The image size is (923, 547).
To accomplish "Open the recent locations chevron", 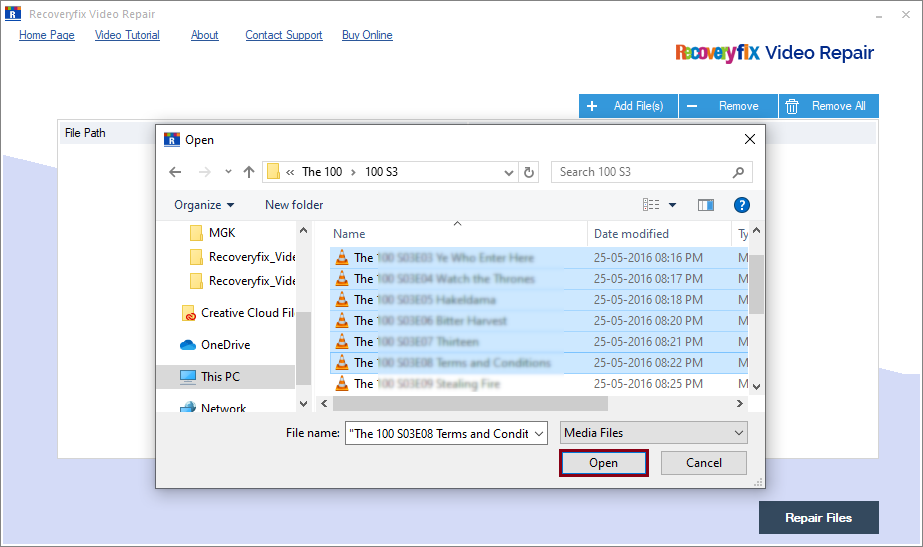I will click(228, 172).
